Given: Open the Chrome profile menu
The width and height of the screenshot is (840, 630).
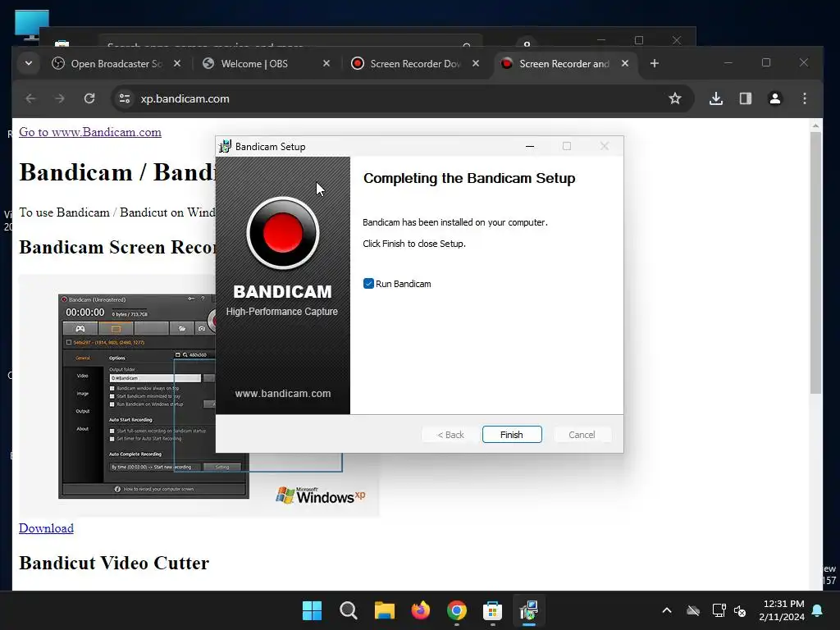Looking at the screenshot, I should pyautogui.click(x=775, y=98).
